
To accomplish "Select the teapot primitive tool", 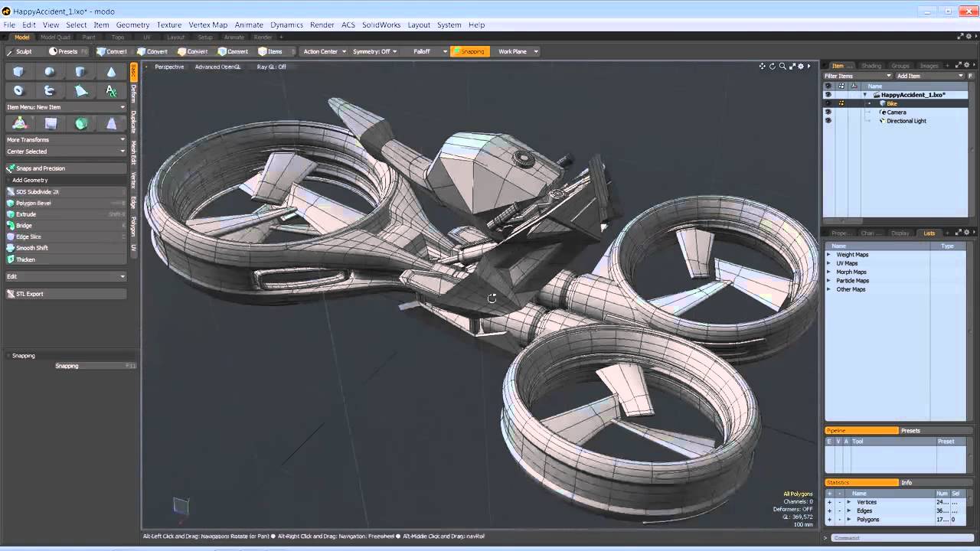I will tap(50, 90).
